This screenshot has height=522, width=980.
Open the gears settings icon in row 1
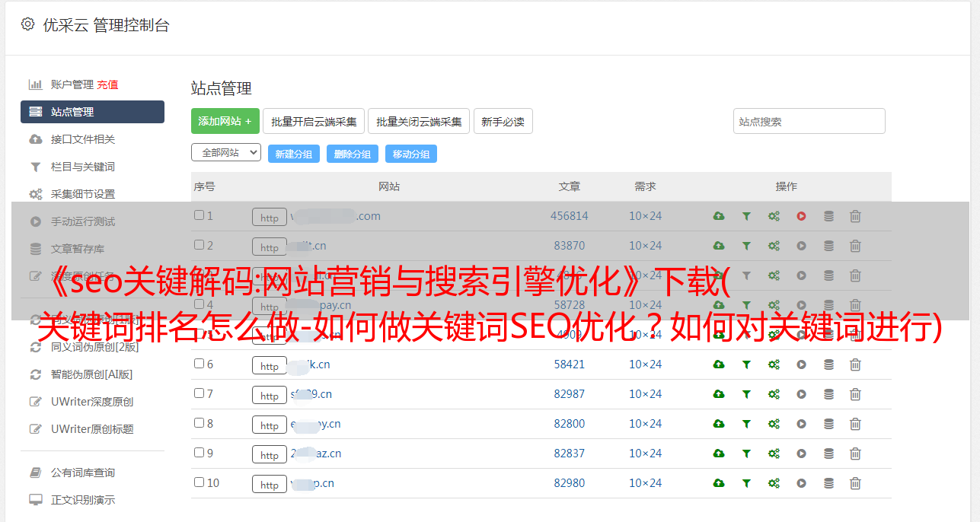774,216
